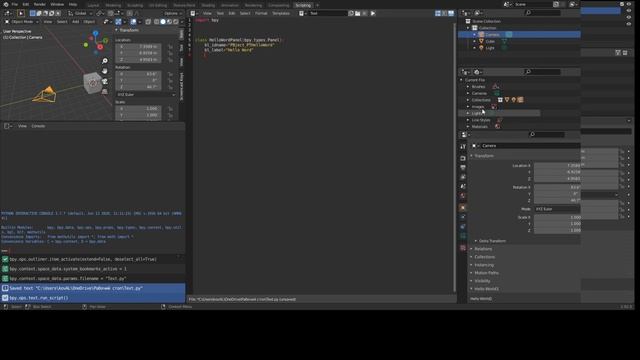Edit Location X field in properties editor
This screenshot has height=360, width=640.
(557, 165)
